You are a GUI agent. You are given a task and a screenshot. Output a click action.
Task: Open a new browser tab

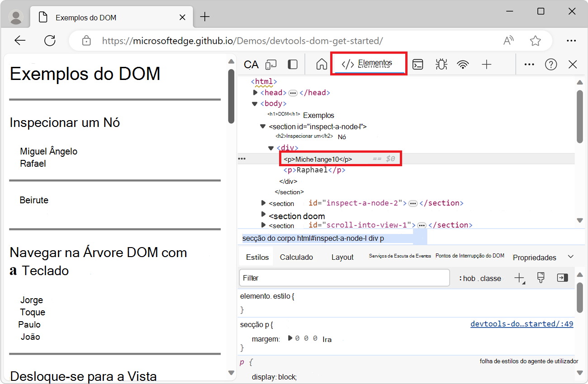point(205,17)
